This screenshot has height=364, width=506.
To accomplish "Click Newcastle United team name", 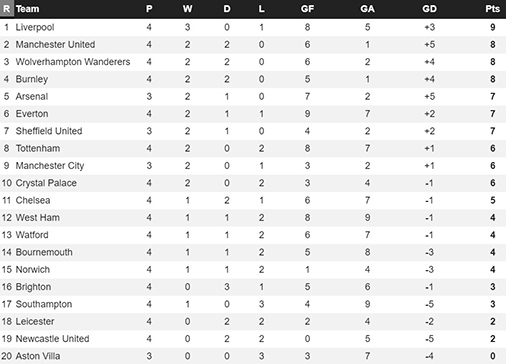I will coord(53,339).
